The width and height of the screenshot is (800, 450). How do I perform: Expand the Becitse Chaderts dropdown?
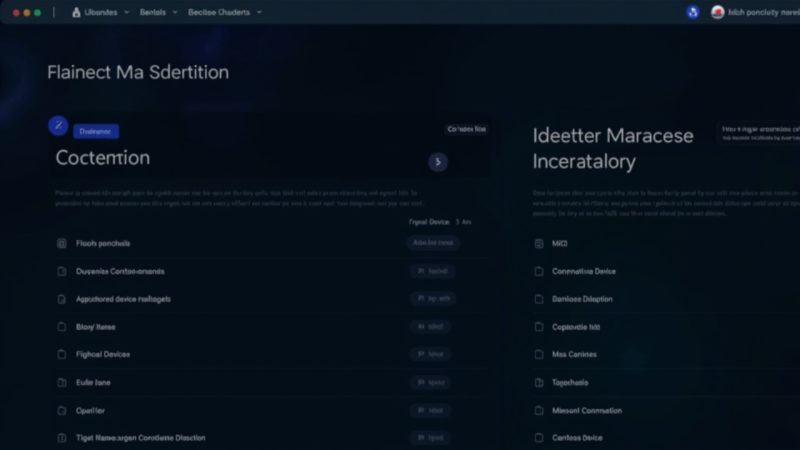[x=225, y=12]
